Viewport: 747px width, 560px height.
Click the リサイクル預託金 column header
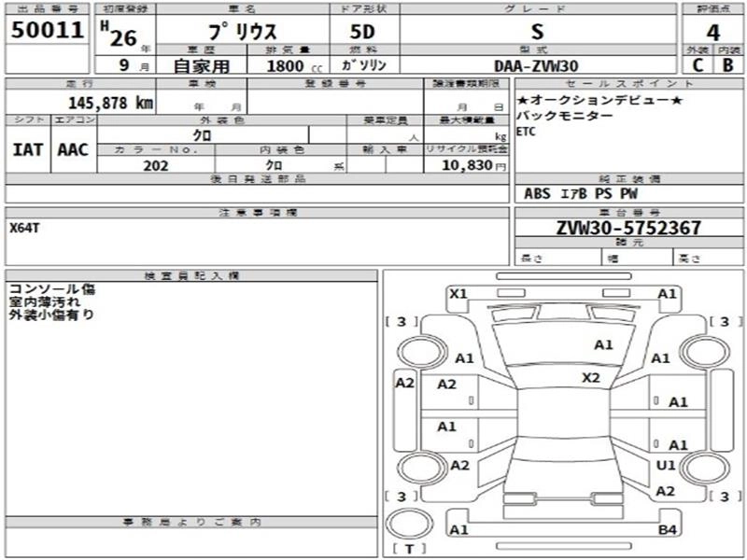pyautogui.click(x=466, y=149)
